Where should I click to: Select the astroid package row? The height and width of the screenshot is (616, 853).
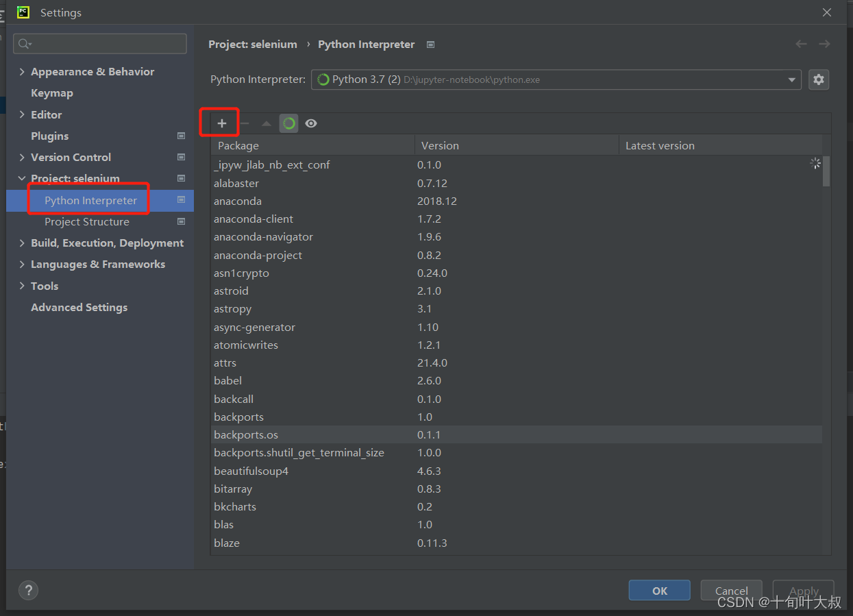[x=517, y=291]
